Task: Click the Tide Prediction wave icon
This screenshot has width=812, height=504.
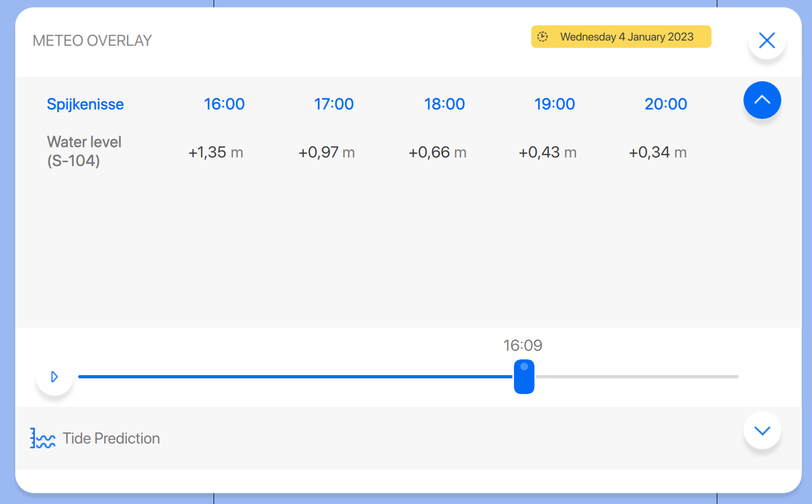Action: click(x=43, y=438)
